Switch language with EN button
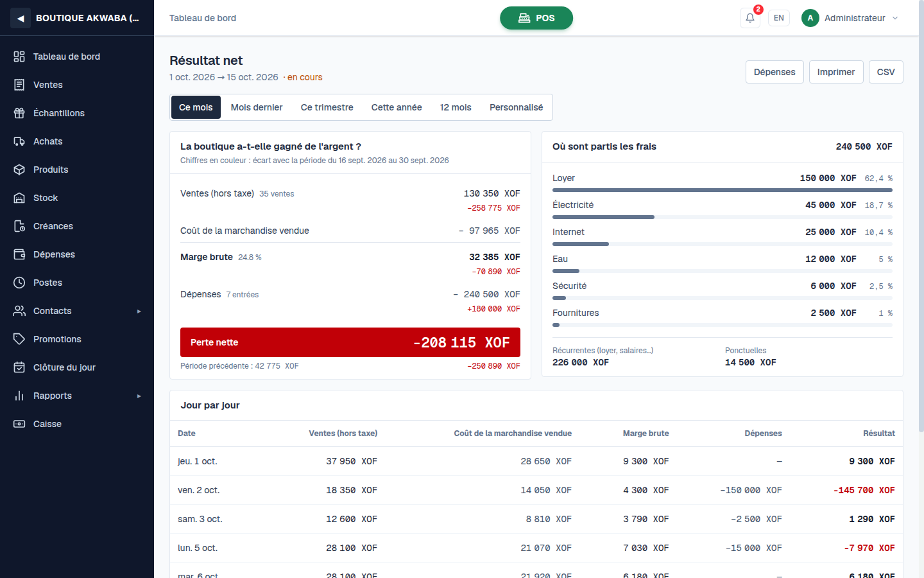 [x=779, y=18]
